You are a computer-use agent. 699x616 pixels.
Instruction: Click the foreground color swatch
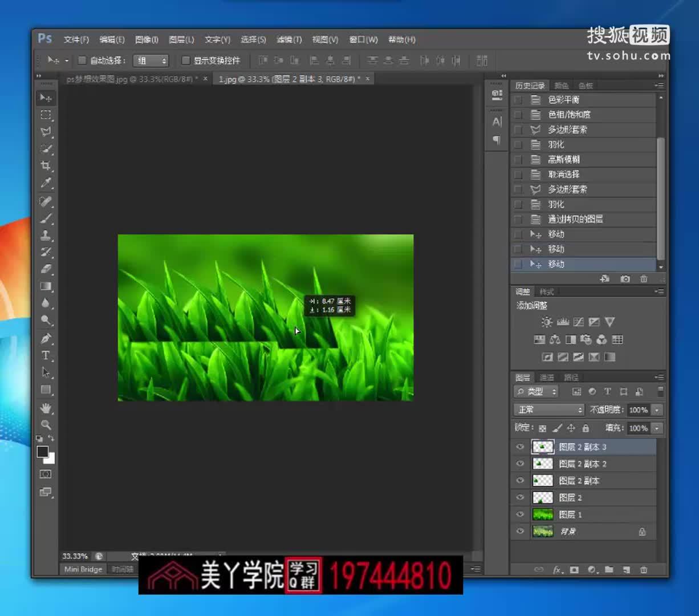pyautogui.click(x=43, y=451)
